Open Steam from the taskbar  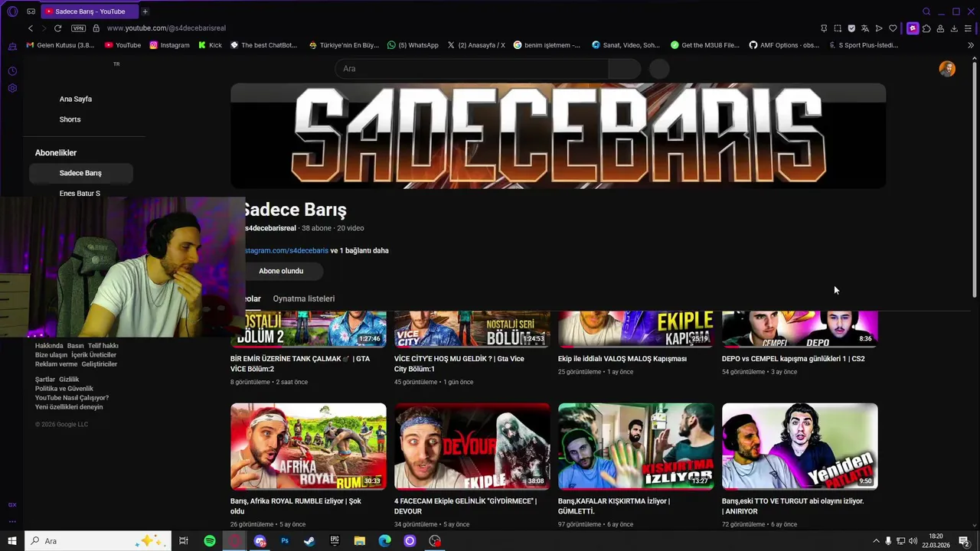(309, 541)
